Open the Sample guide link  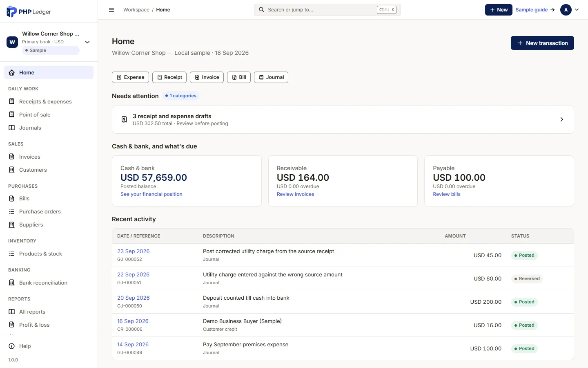(535, 10)
